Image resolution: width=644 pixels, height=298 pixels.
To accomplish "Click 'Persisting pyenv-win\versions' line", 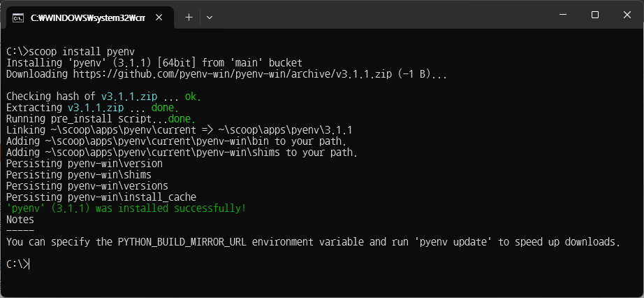I will [87, 185].
